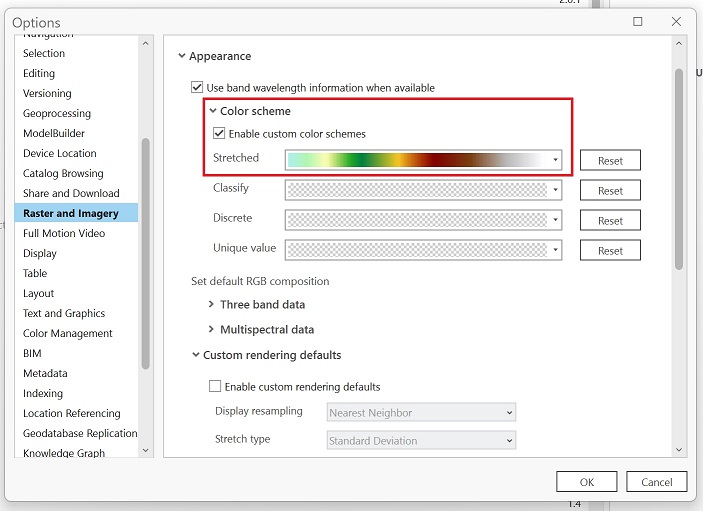Click the category list vertical scrollbar

[146, 250]
